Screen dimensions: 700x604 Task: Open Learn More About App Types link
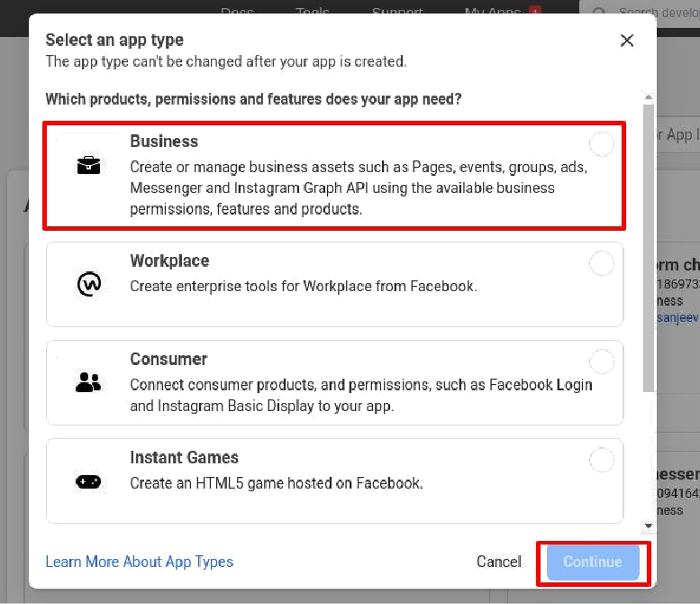click(x=140, y=562)
